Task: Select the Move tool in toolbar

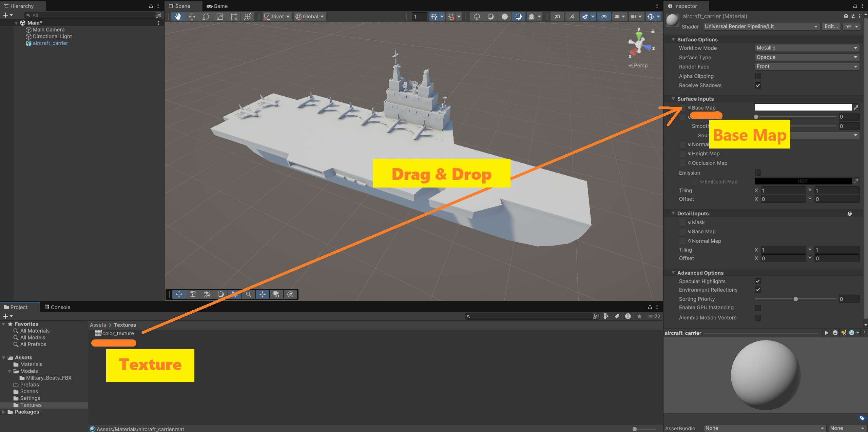Action: 192,16
